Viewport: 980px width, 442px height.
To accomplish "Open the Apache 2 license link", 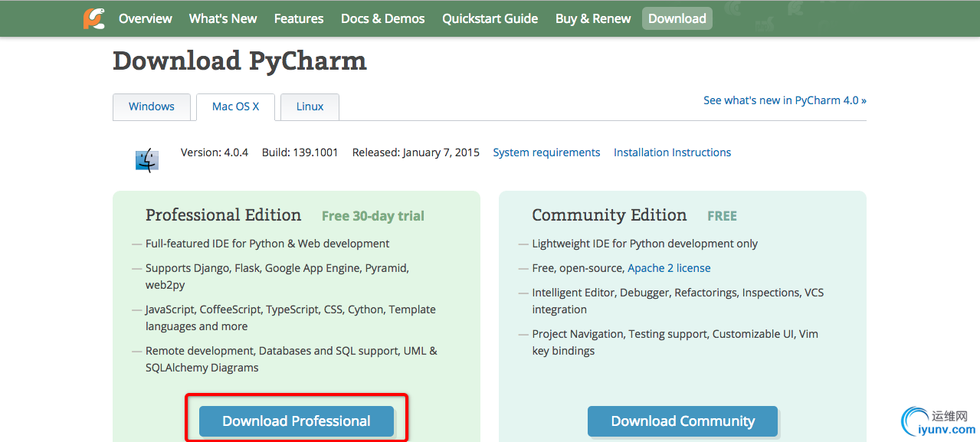I will 669,268.
